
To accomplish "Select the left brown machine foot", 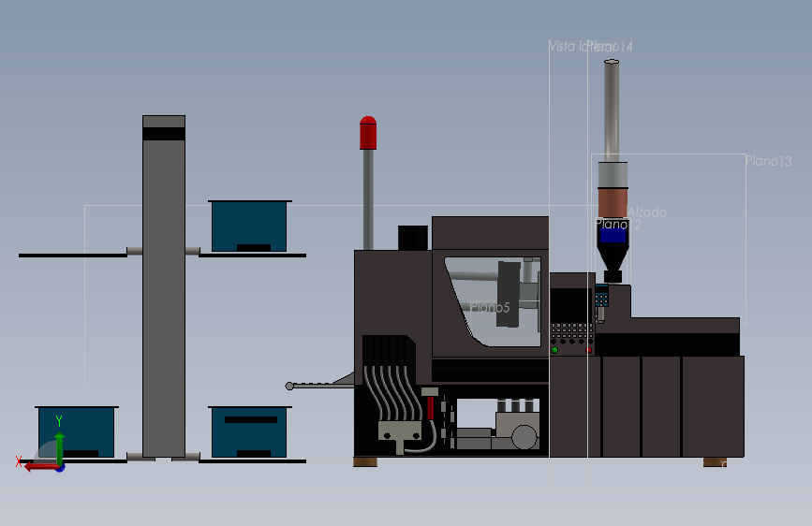I will point(365,461).
